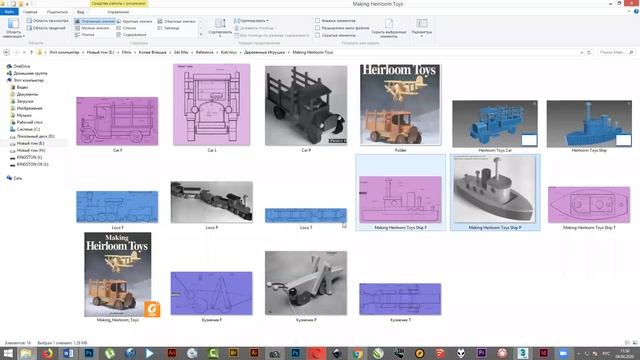Open Загрузки folder in sidebar
Viewport: 640px width, 360px height.
[25, 101]
